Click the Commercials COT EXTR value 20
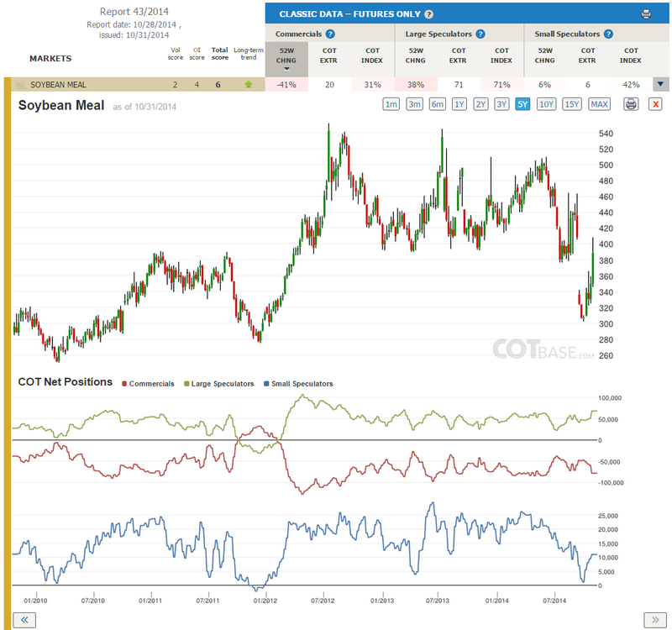672x630 pixels. (329, 85)
